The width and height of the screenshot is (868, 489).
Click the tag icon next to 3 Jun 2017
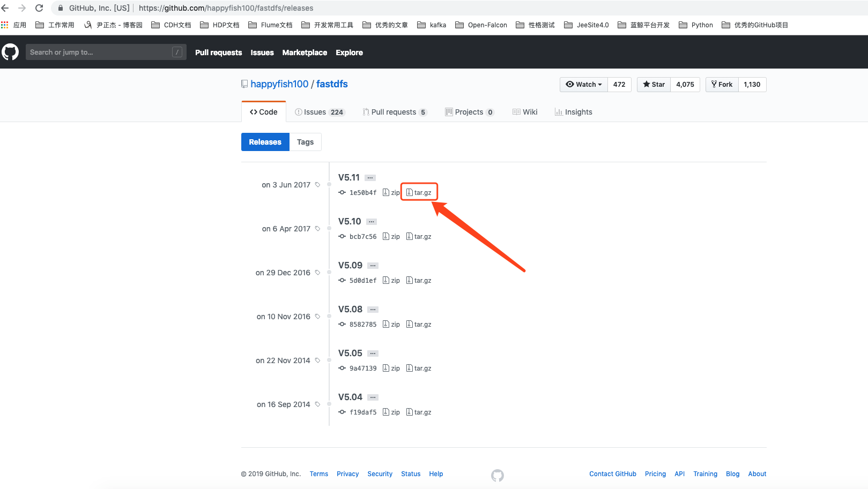tap(317, 185)
